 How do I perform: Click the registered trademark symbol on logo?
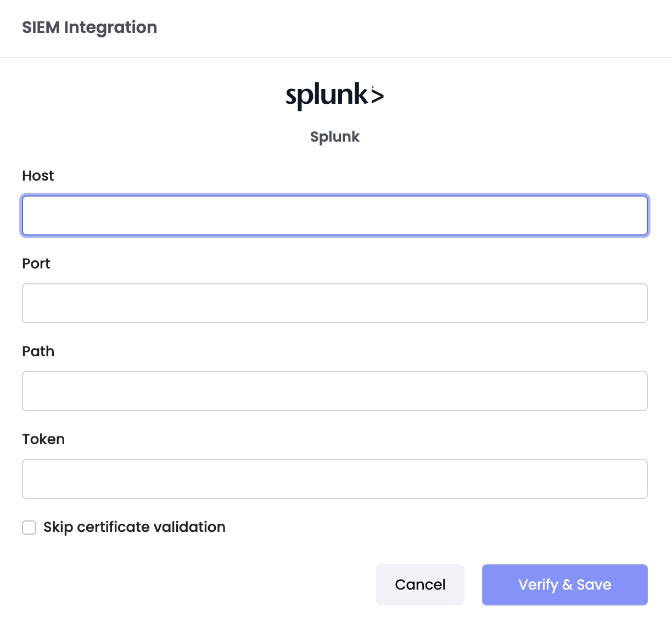373,86
